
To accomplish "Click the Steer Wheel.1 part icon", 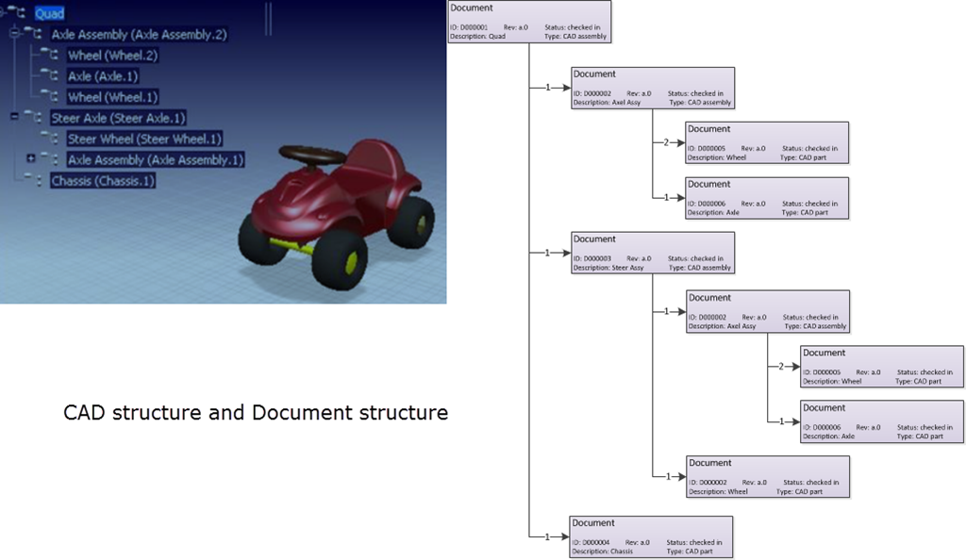I will coord(51,139).
